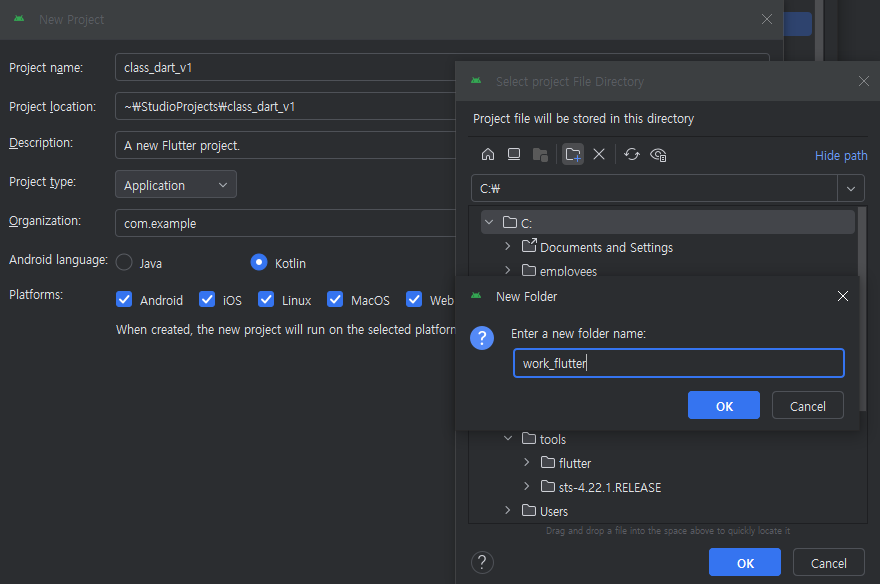This screenshot has width=880, height=584.
Task: Select Java as Android language
Action: (x=124, y=262)
